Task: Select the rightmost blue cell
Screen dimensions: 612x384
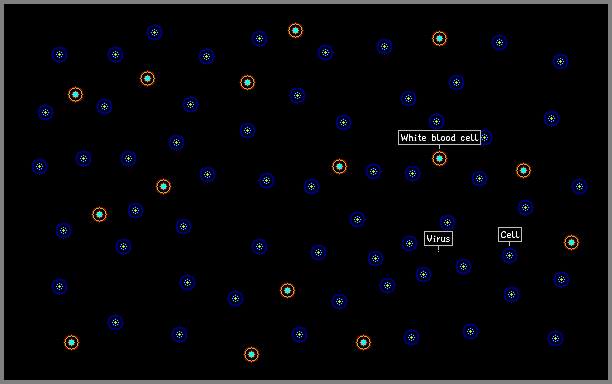Action: pyautogui.click(x=580, y=187)
